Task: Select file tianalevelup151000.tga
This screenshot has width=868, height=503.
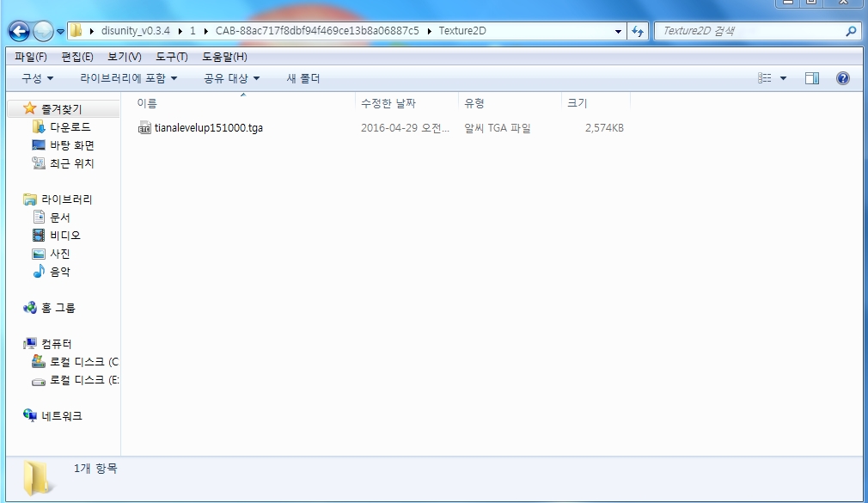Action: point(209,128)
